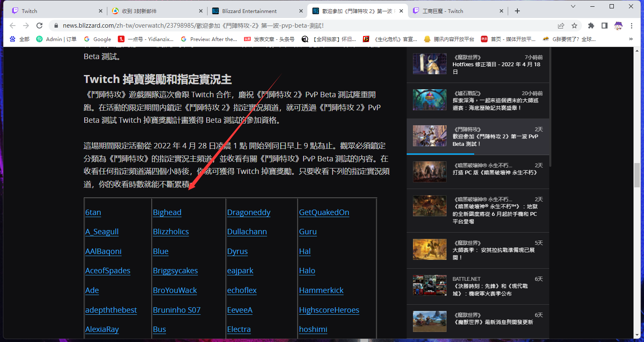Toggle the browser side panel icon

(x=605, y=26)
